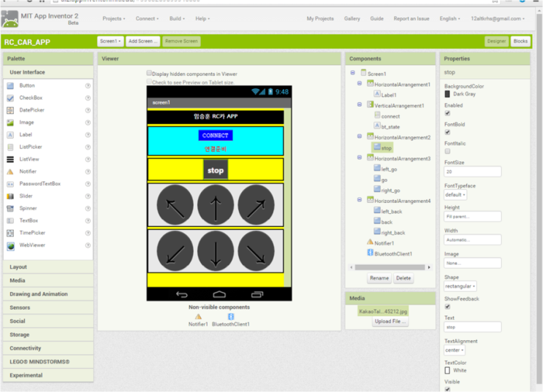The height and width of the screenshot is (392, 543).
Task: Click the up-right arrow button in viewer
Action: coord(256,205)
